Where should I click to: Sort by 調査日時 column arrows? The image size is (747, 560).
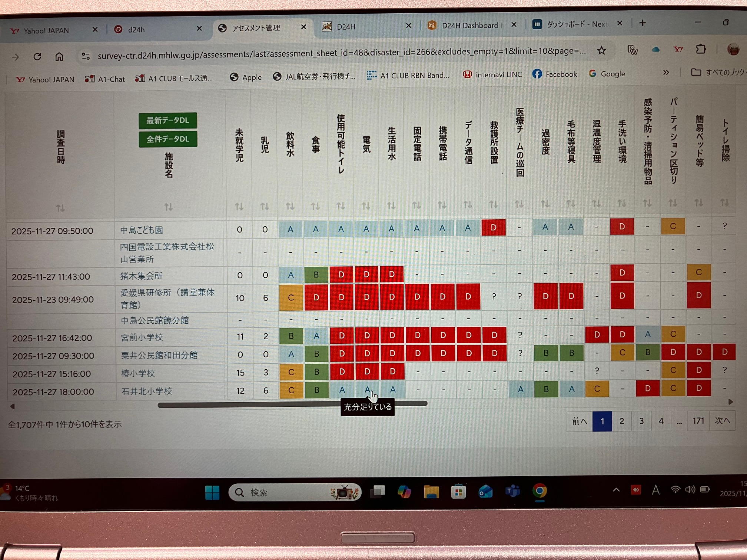click(60, 208)
